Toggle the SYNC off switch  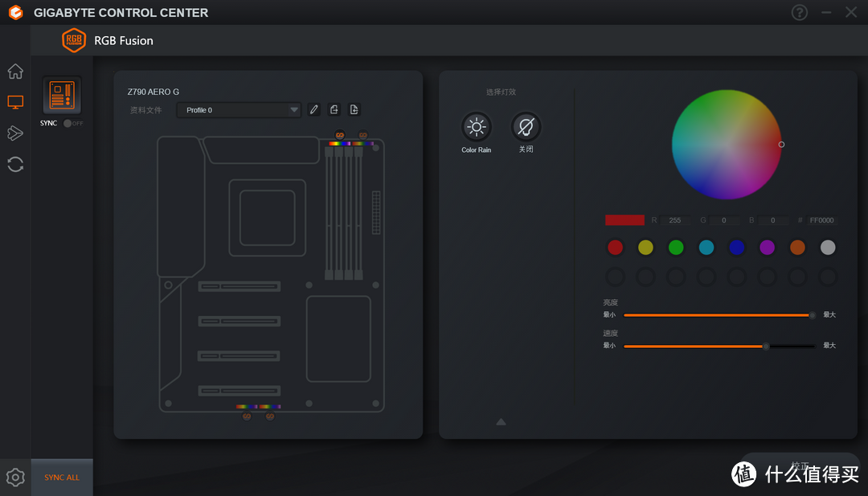tap(72, 124)
